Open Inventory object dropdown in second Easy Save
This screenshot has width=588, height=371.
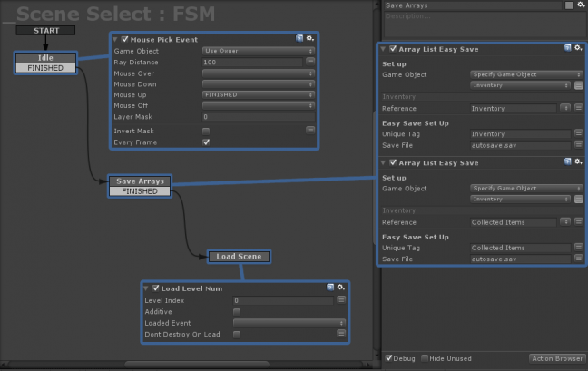coord(521,200)
